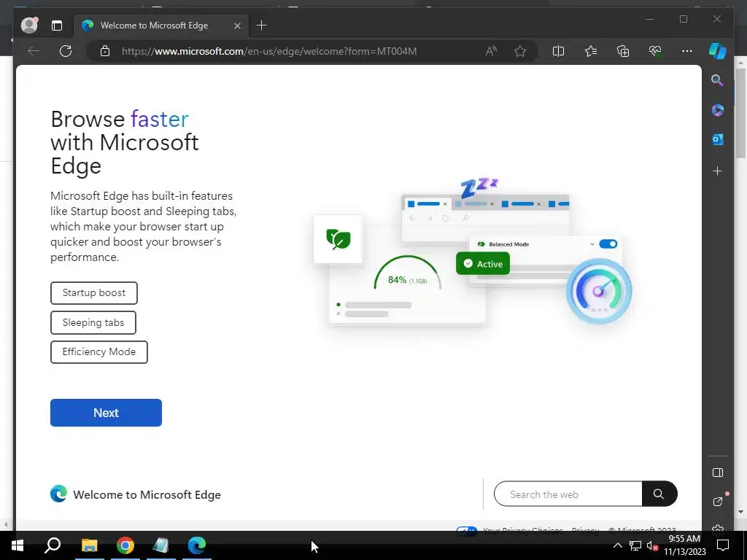Open the Edge profile avatar
747x560 pixels.
(x=29, y=25)
